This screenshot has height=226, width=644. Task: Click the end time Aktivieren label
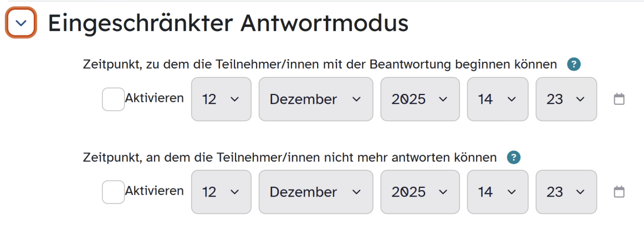click(x=154, y=191)
